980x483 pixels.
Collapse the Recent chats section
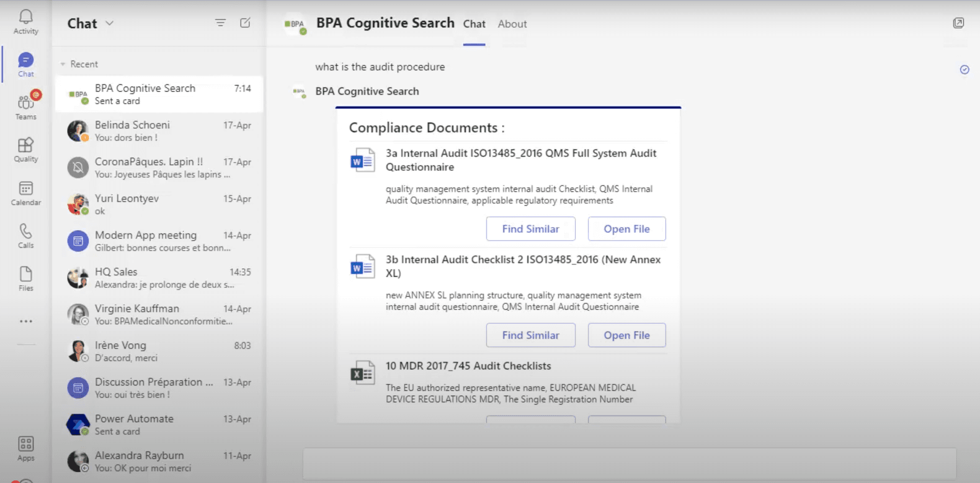[x=63, y=64]
